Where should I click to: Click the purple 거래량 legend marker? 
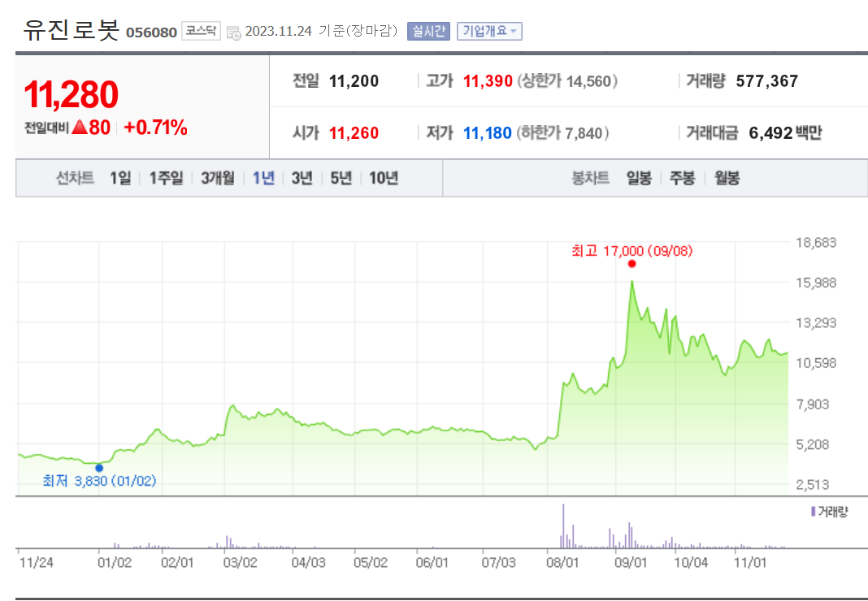pyautogui.click(x=814, y=512)
